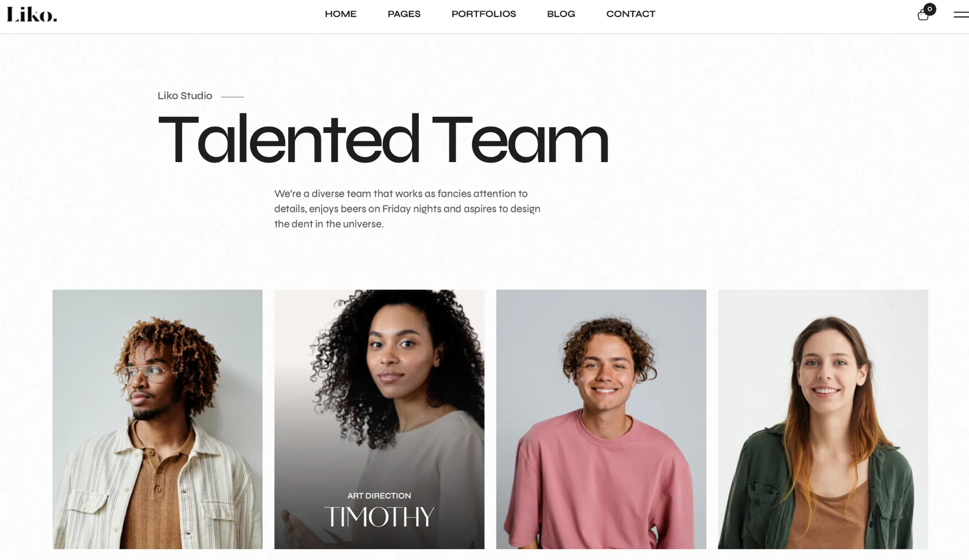The image size is (969, 560).
Task: Select the team photo of man with glasses
Action: click(x=157, y=419)
